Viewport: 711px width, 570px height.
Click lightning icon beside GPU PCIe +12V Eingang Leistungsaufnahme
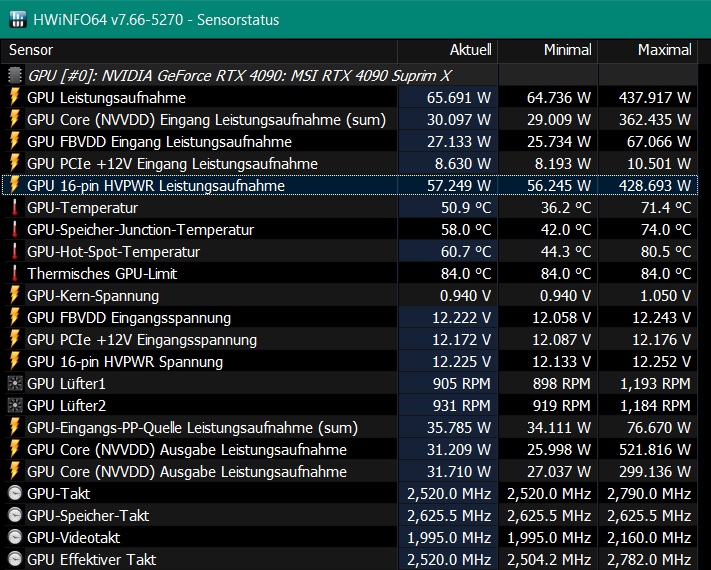pyautogui.click(x=15, y=163)
